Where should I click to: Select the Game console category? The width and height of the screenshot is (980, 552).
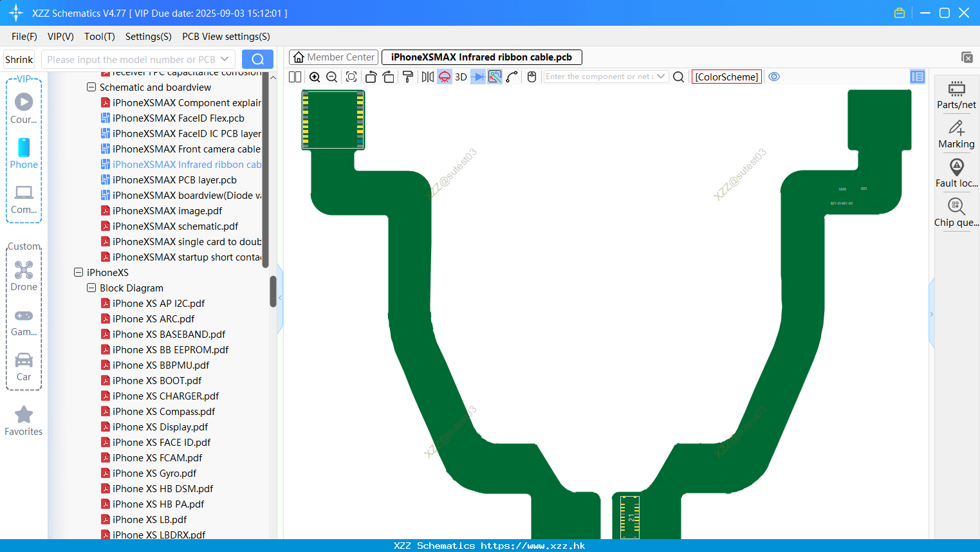24,322
